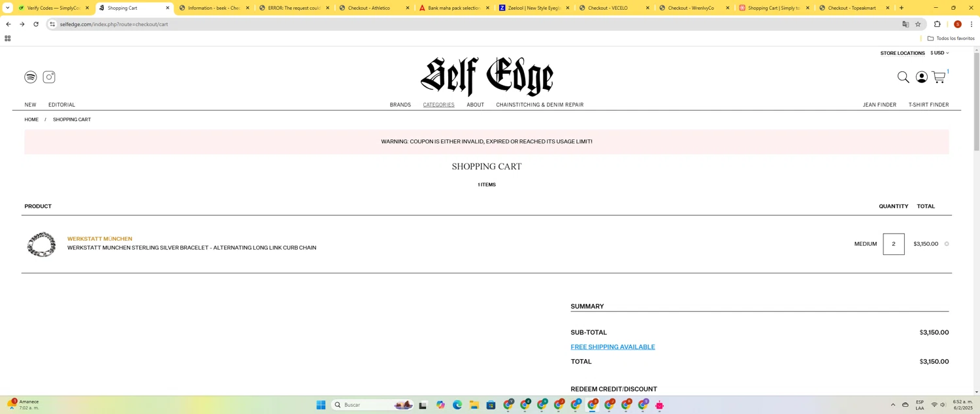
Task: Open the JEAN FINDER link
Action: pyautogui.click(x=879, y=105)
